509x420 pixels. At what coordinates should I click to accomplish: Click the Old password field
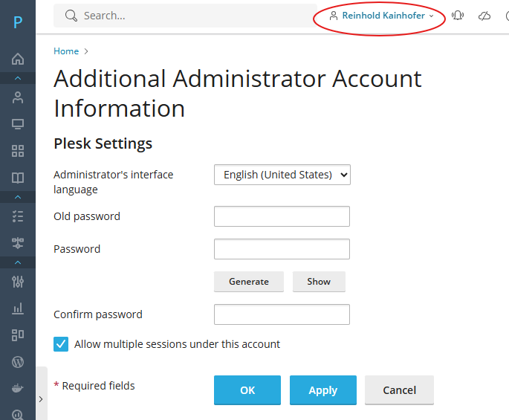pos(282,216)
